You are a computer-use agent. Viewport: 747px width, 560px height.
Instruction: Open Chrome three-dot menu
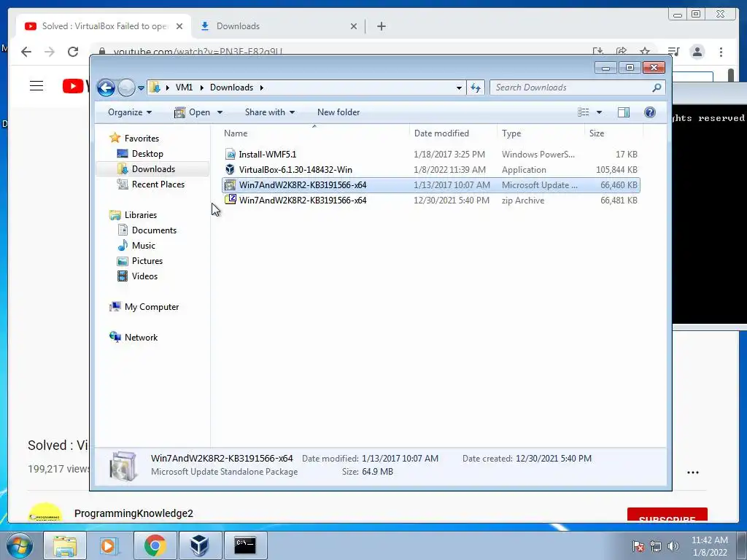tap(721, 52)
